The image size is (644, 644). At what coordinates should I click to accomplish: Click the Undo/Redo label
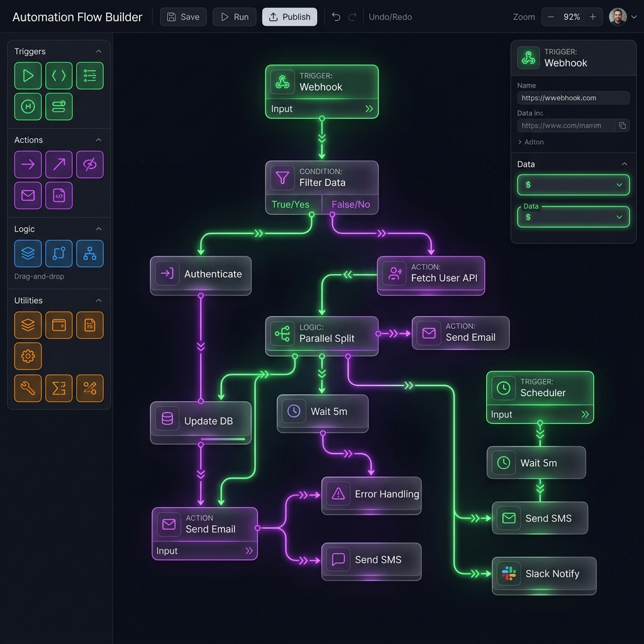click(x=390, y=17)
